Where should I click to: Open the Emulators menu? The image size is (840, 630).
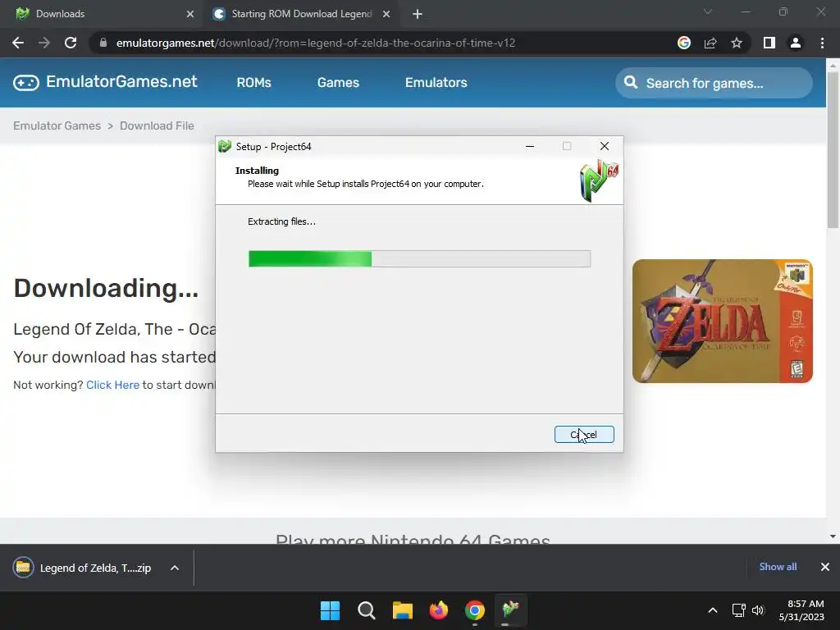436,83
